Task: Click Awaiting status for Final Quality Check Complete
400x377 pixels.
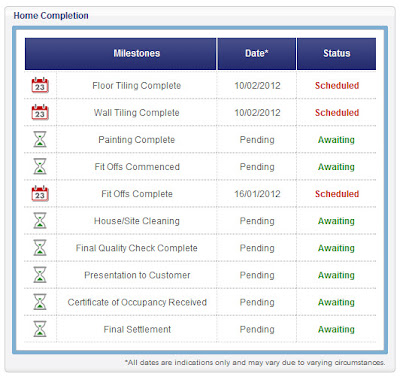Action: click(x=336, y=248)
